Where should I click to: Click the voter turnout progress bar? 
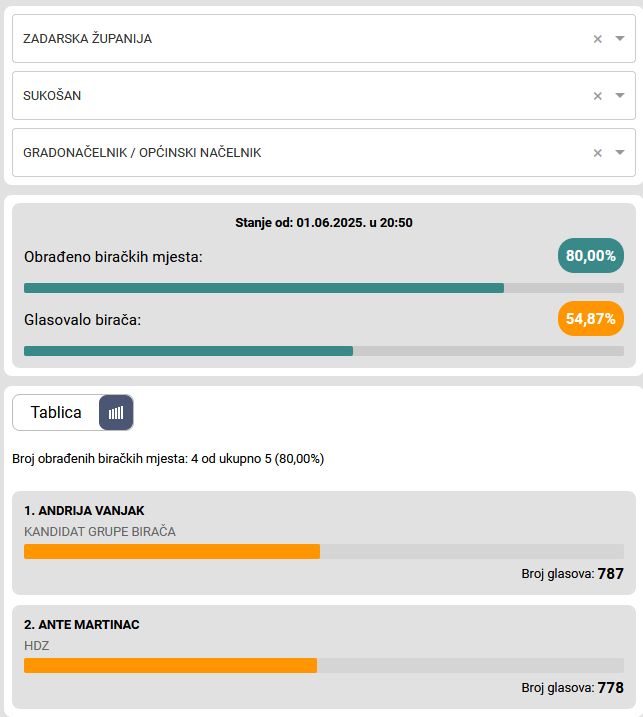(323, 351)
